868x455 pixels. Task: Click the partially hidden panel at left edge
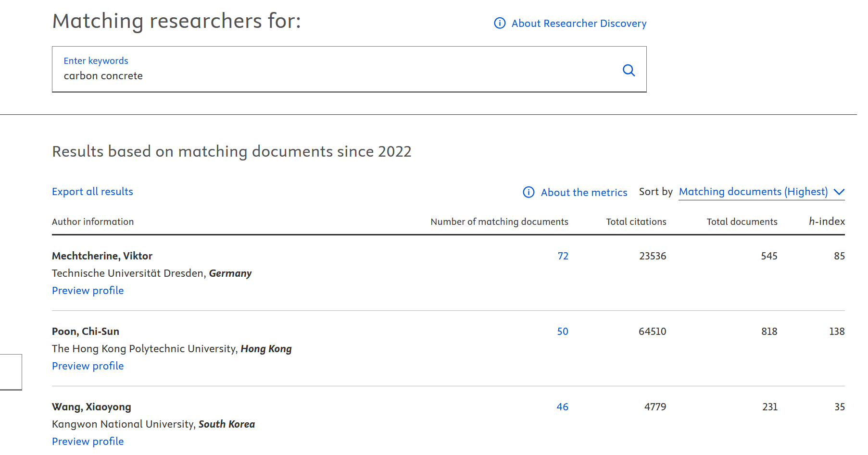(11, 372)
